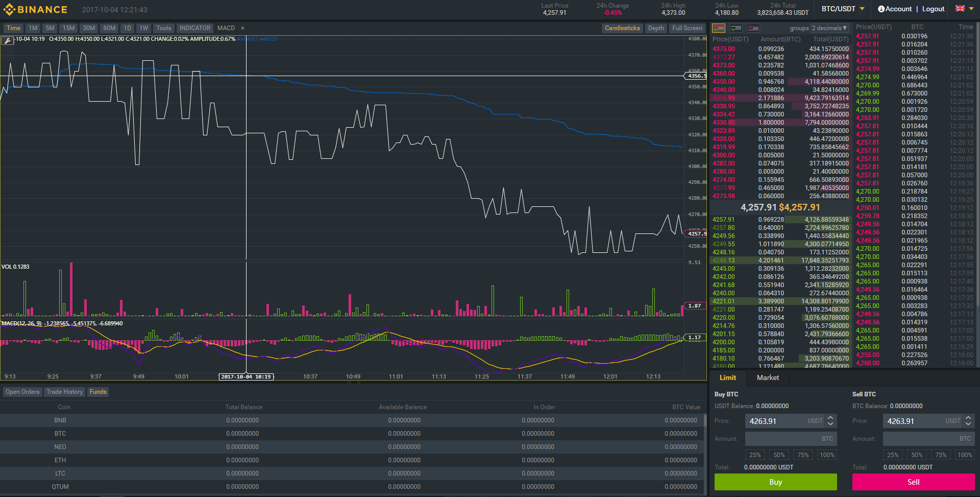The height and width of the screenshot is (497, 980).
Task: Decrease Buy price with down stepper arrow
Action: [x=830, y=424]
